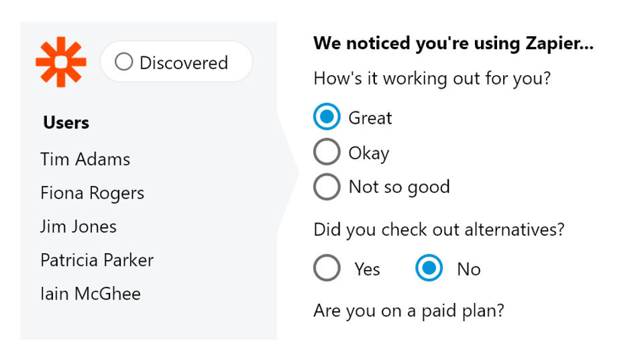Click the orange Zapier logo icon
The image size is (644, 356).
[x=61, y=62]
